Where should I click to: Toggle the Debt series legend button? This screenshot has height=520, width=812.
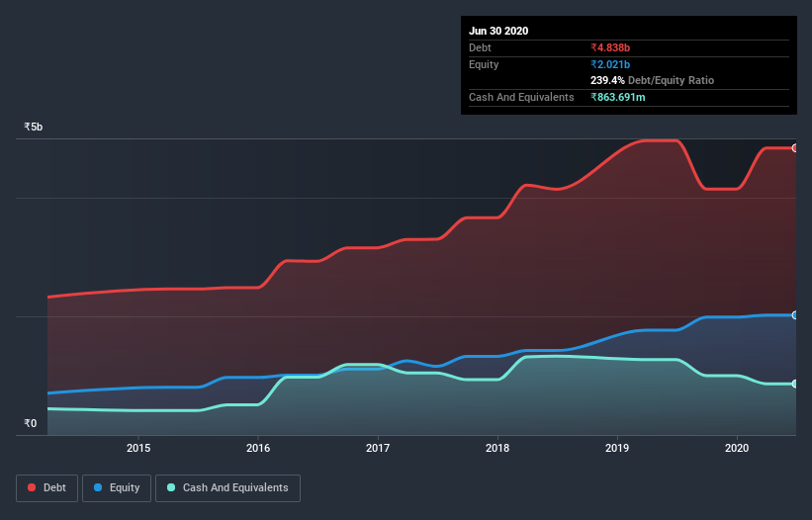(x=46, y=488)
